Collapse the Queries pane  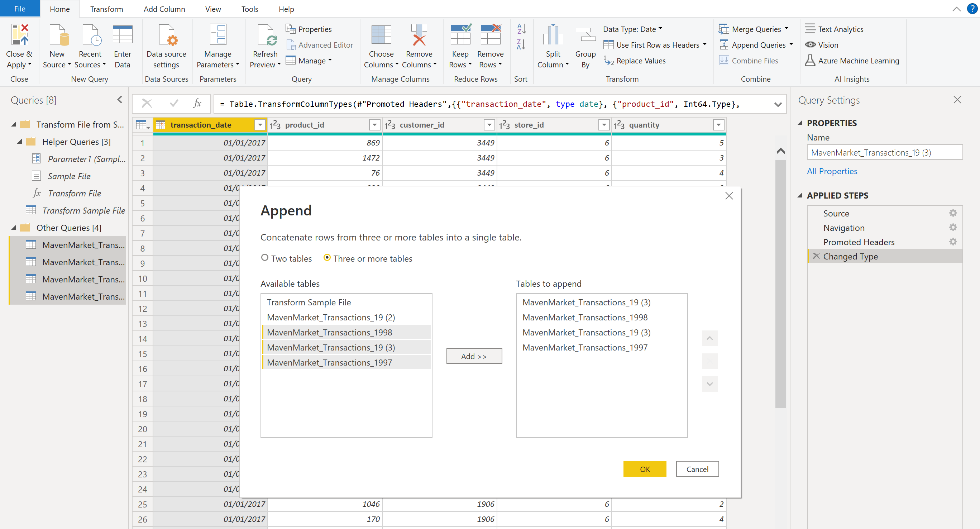(120, 100)
